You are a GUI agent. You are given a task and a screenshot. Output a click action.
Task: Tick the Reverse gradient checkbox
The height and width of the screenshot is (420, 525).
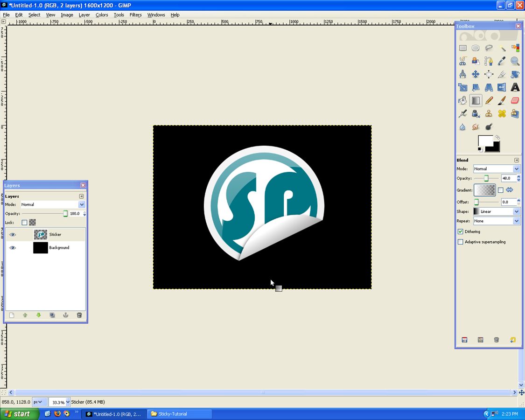click(x=501, y=190)
